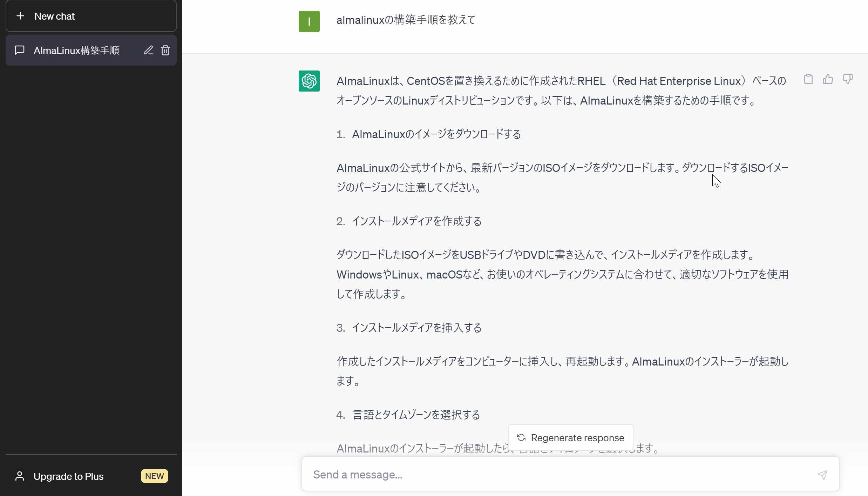Click step 3 heading インストールメディアを挿入する

click(x=416, y=328)
